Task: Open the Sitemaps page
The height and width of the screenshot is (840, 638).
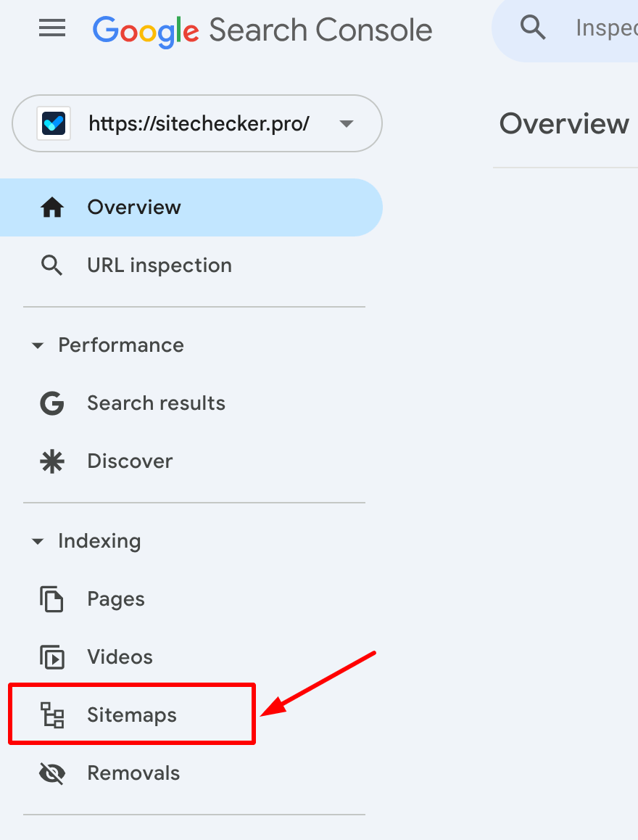Action: pyautogui.click(x=131, y=715)
